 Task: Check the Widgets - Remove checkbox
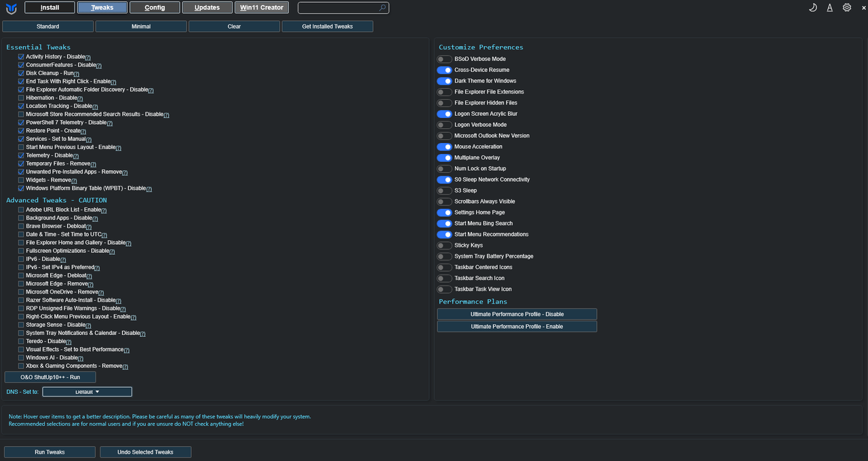tap(21, 180)
